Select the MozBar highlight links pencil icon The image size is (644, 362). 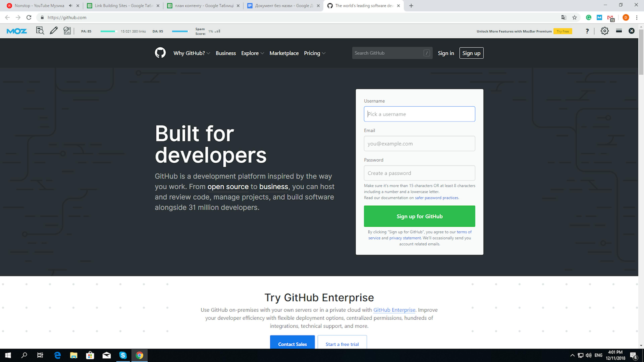pos(53,31)
